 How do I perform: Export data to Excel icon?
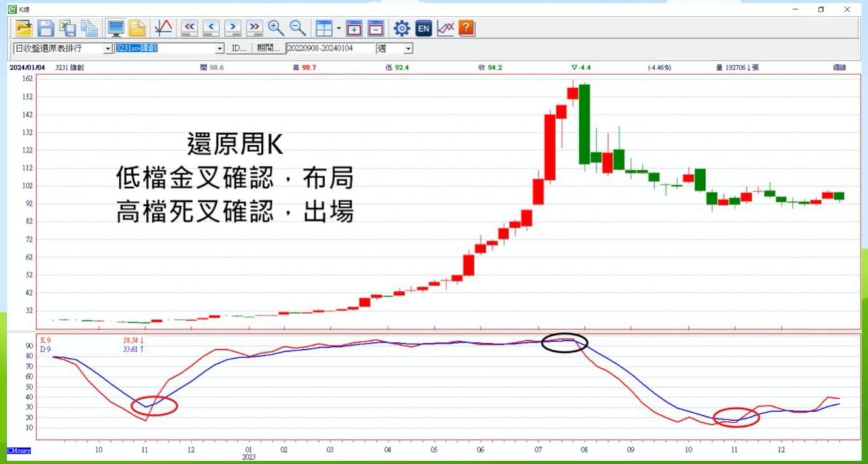(x=67, y=28)
